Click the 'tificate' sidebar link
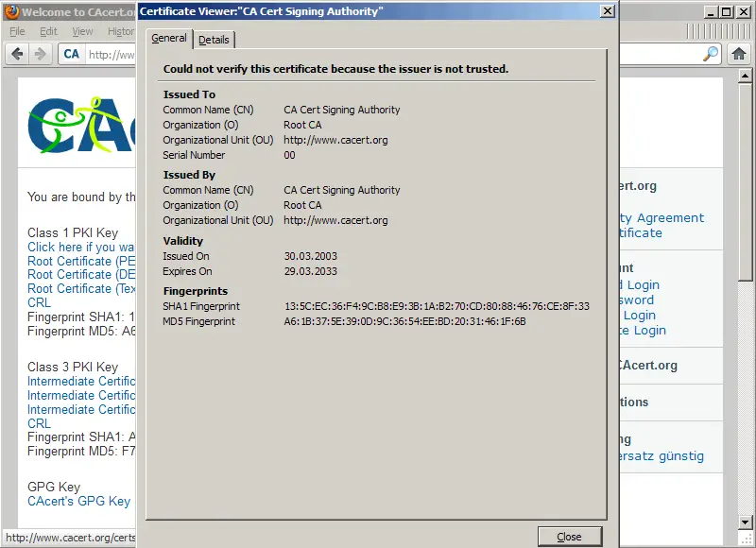Viewport: 756px width, 548px height. point(642,232)
